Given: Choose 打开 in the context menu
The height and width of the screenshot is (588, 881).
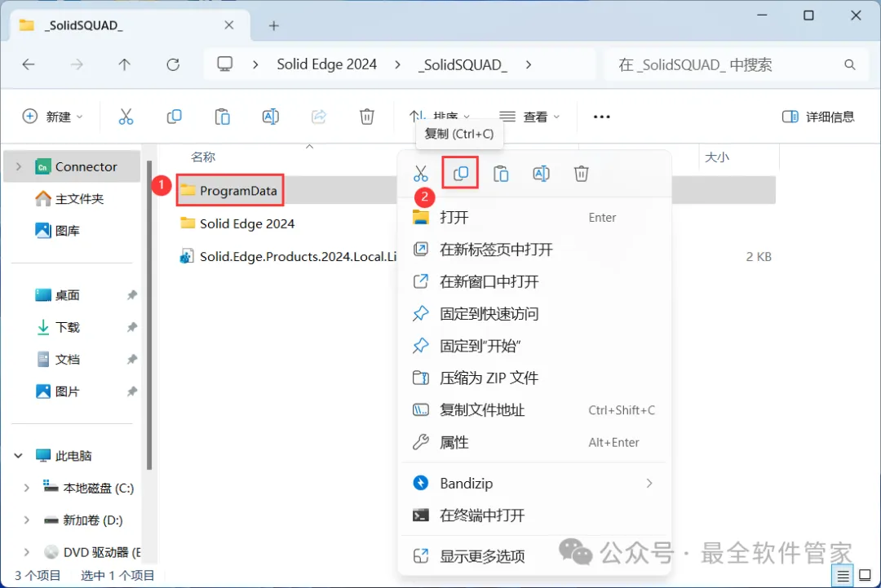Looking at the screenshot, I should click(x=533, y=218).
